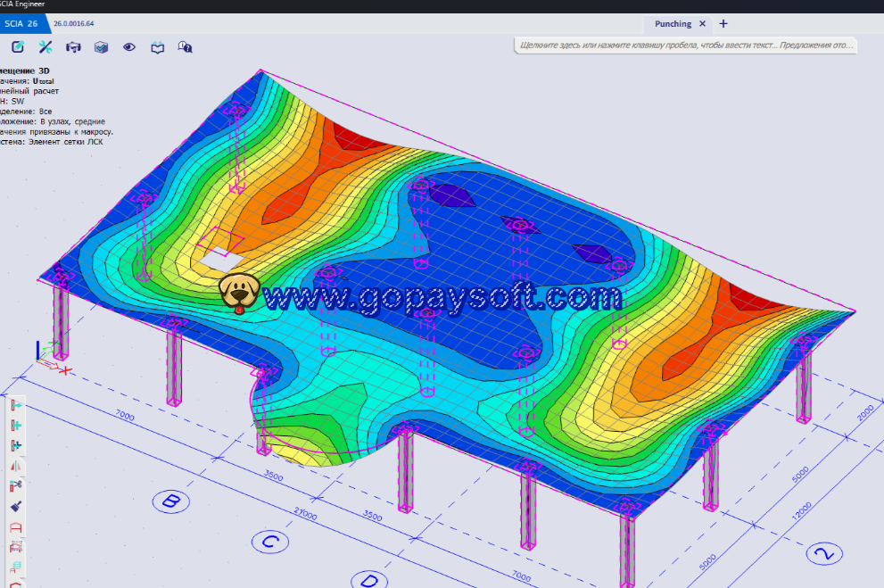884x588 pixels.
Task: Add a new tab with plus button
Action: pyautogui.click(x=723, y=24)
